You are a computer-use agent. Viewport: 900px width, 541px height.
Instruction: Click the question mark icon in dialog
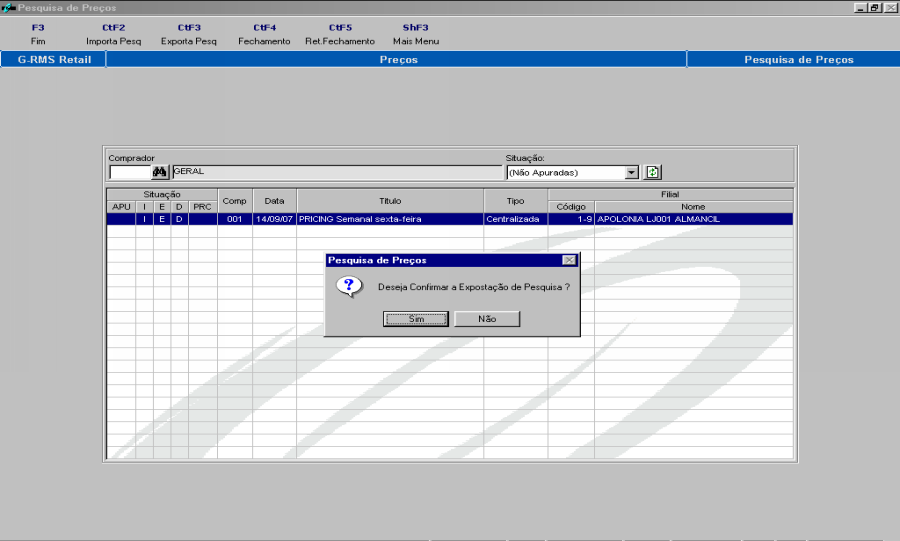348,286
